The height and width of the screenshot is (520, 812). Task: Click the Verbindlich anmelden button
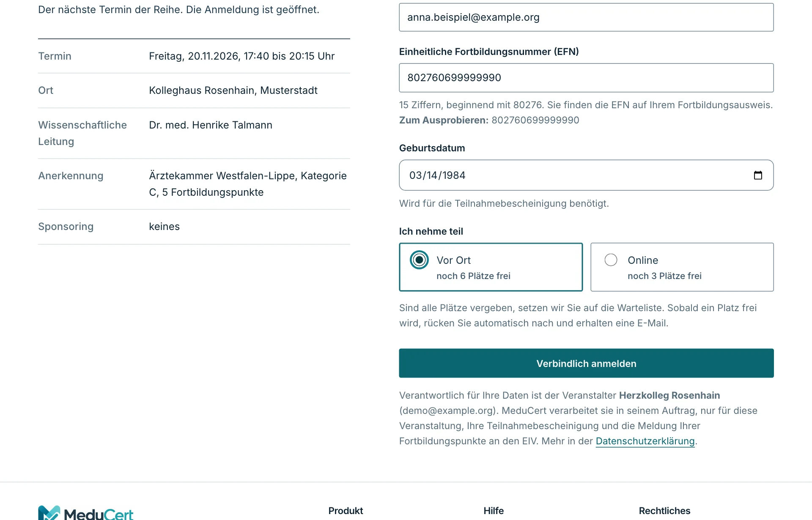(586, 363)
